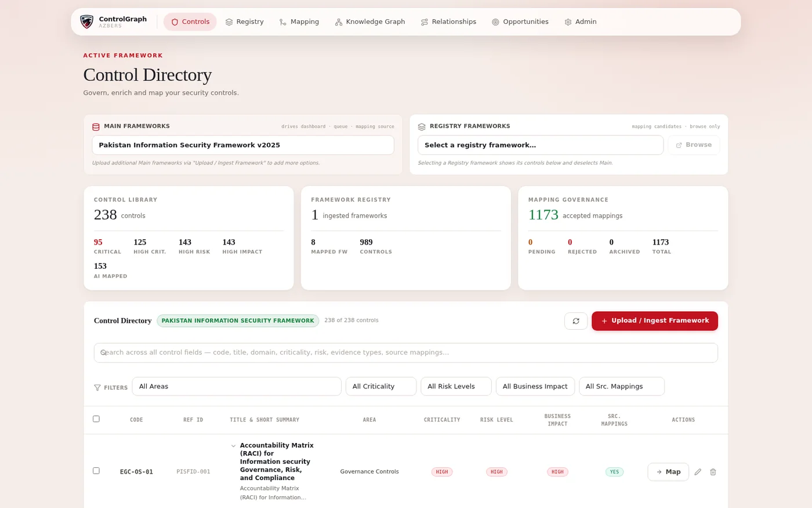Open the All Criticality filter dropdown
Viewport: 812px width, 508px height.
[381, 387]
